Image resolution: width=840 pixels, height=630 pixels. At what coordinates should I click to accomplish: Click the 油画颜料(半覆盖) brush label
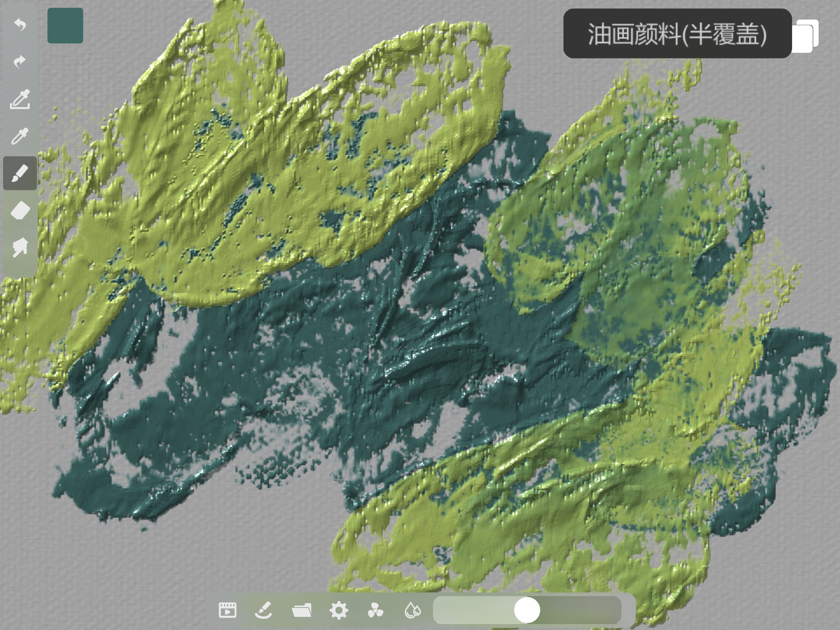point(677,34)
